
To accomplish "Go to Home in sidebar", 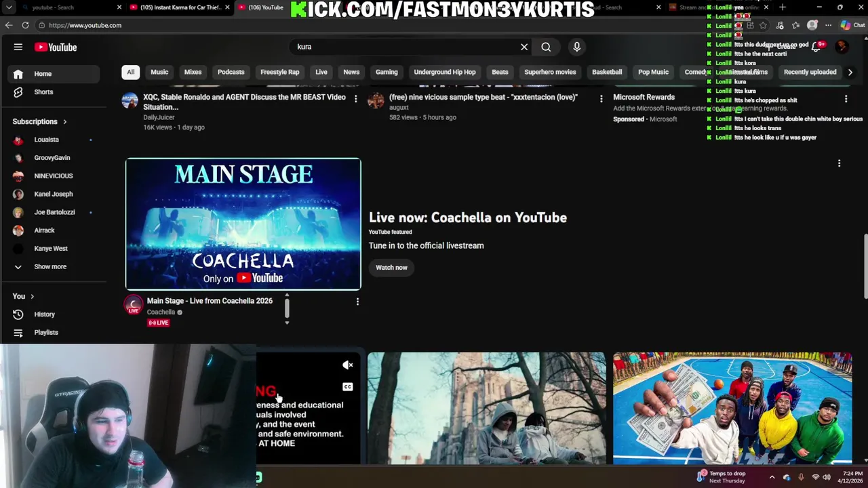I will [x=54, y=74].
